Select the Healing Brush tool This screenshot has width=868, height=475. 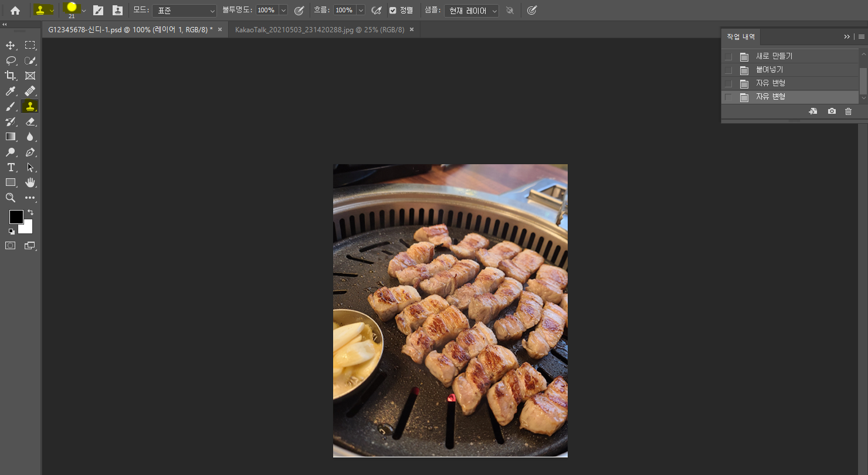tap(30, 91)
